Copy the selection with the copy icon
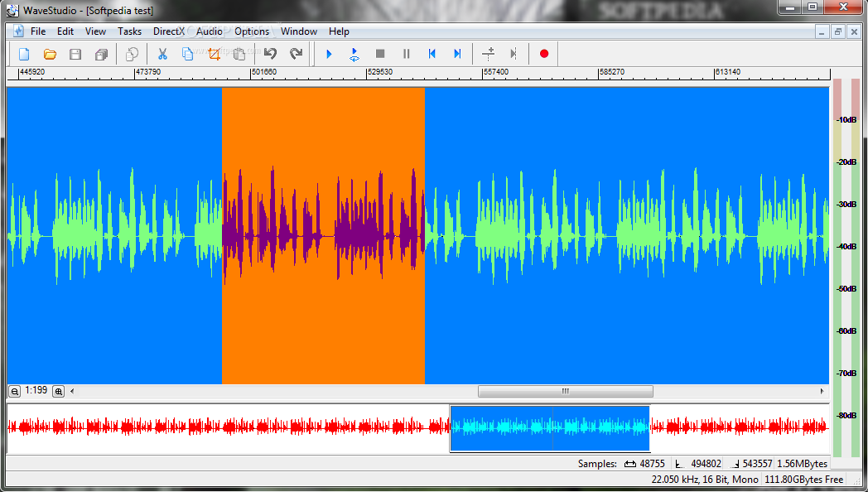Image resolution: width=868 pixels, height=492 pixels. 188,54
